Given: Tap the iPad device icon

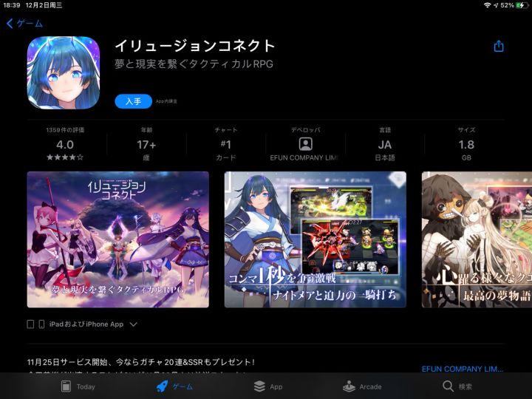Looking at the screenshot, I should pyautogui.click(x=30, y=324).
